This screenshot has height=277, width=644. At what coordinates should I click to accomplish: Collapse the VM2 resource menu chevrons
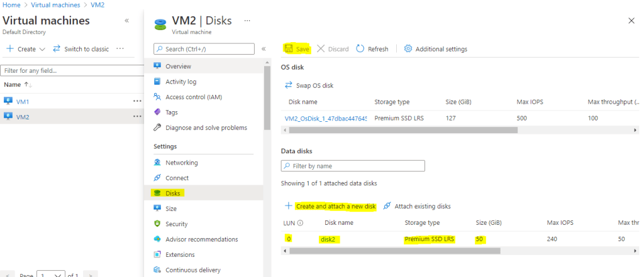pos(264,49)
